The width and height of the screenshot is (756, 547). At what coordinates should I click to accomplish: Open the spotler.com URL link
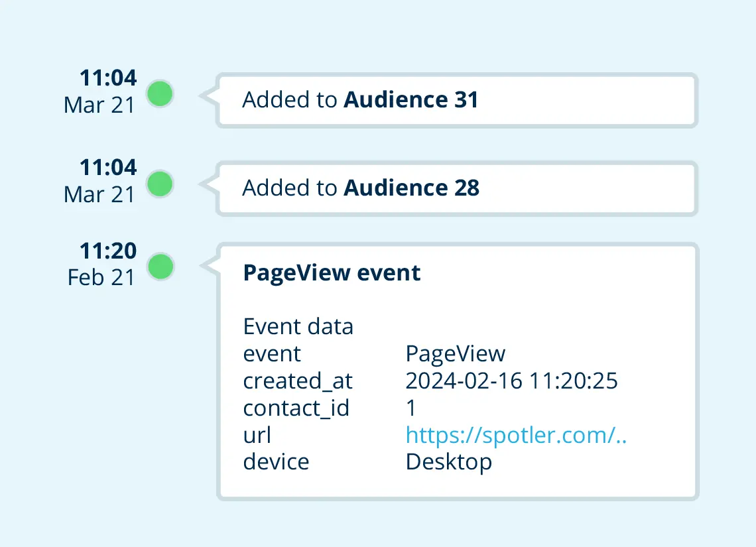[516, 435]
